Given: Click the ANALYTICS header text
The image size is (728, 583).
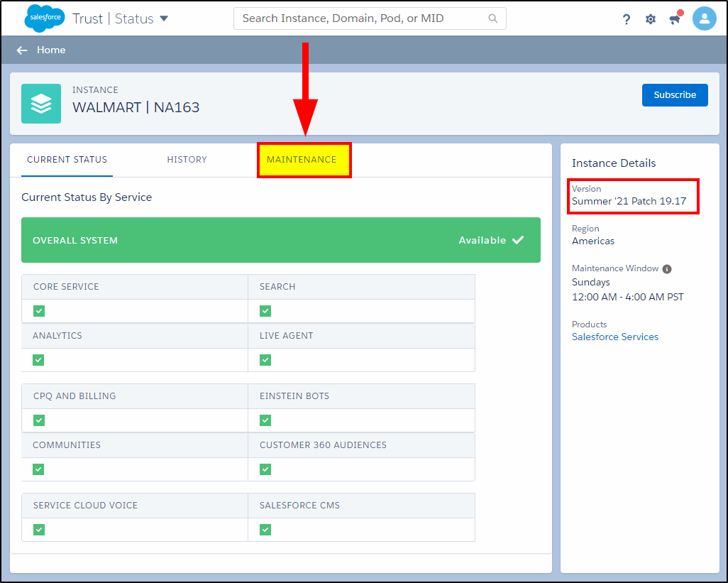Looking at the screenshot, I should point(57,335).
